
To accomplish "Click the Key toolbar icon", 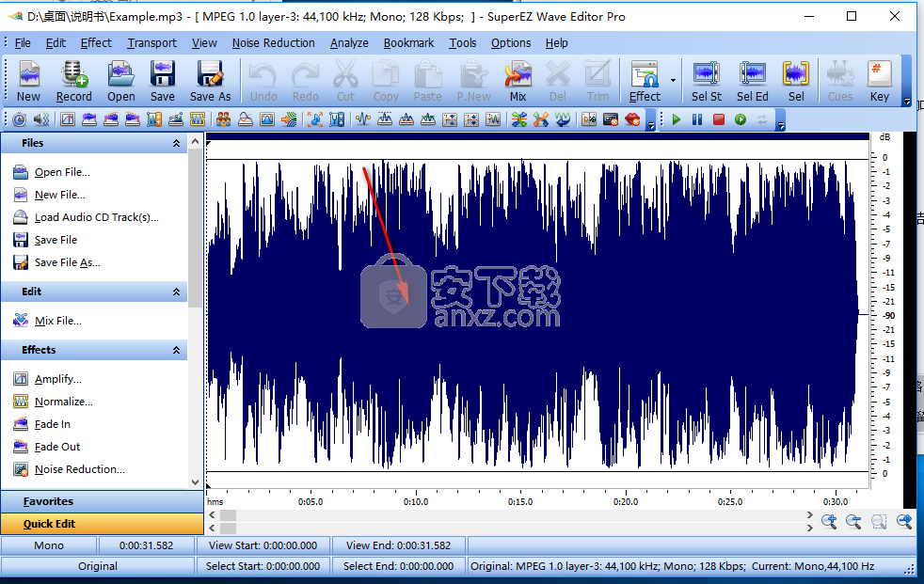I will [x=879, y=81].
